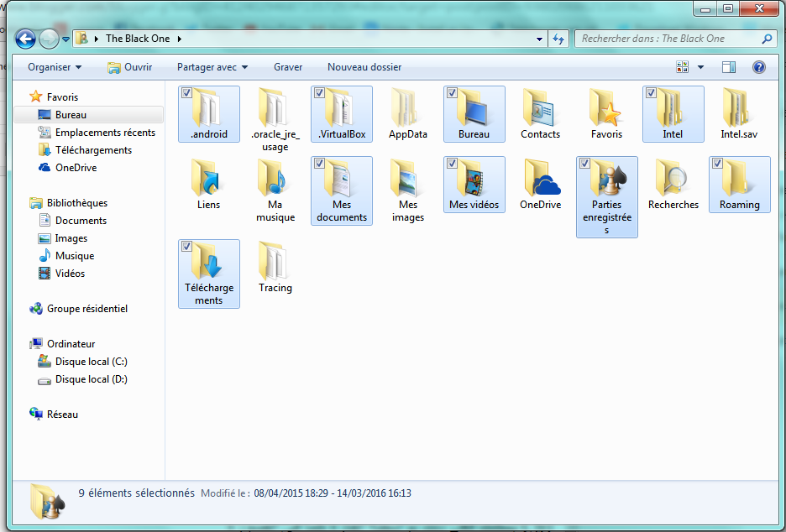
Task: Select Ordinateur in the sidebar
Action: coord(63,344)
